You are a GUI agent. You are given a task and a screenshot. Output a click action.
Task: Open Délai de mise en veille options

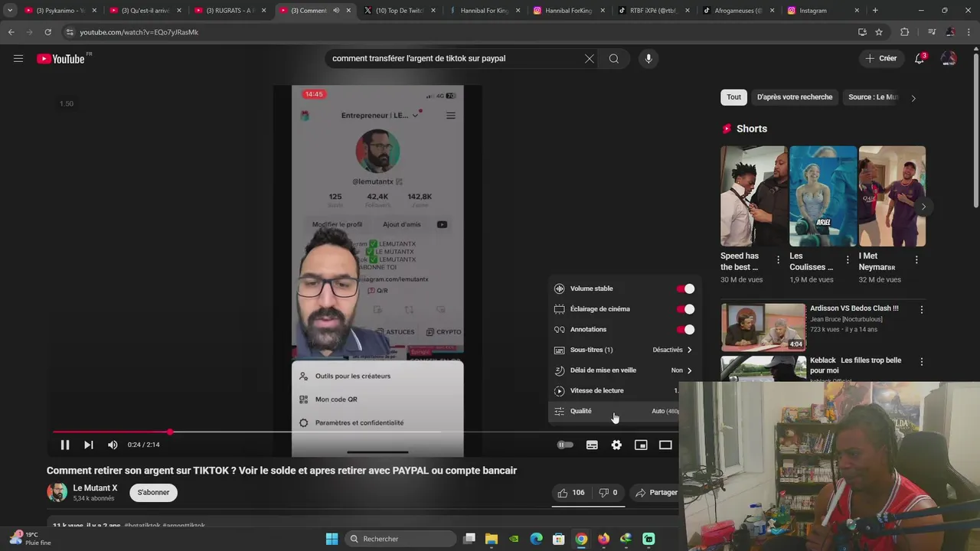pos(625,370)
